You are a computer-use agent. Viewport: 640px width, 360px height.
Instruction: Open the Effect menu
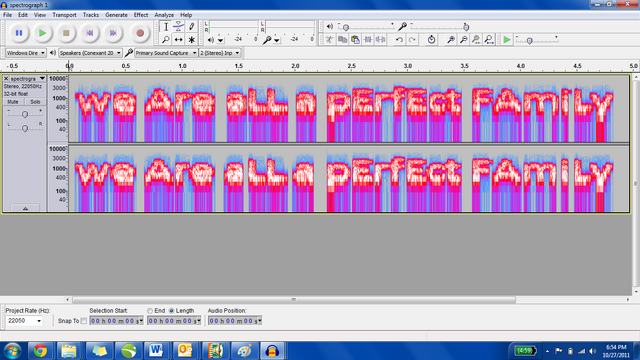tap(141, 15)
